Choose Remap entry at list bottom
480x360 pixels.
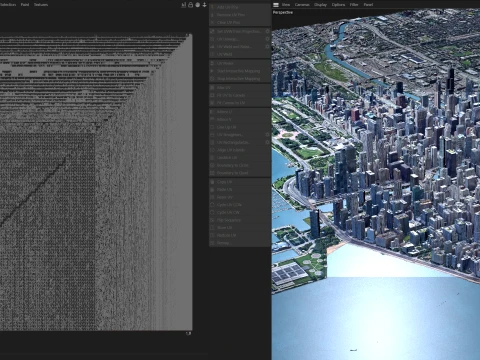click(x=239, y=243)
